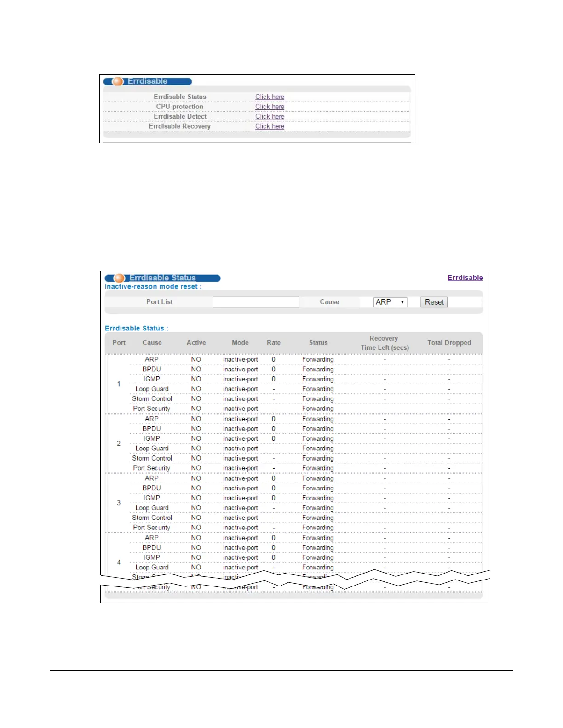This screenshot has width=563, height=728.
Task: Click the Errdisable Status label in menu
Action: pyautogui.click(x=180, y=97)
